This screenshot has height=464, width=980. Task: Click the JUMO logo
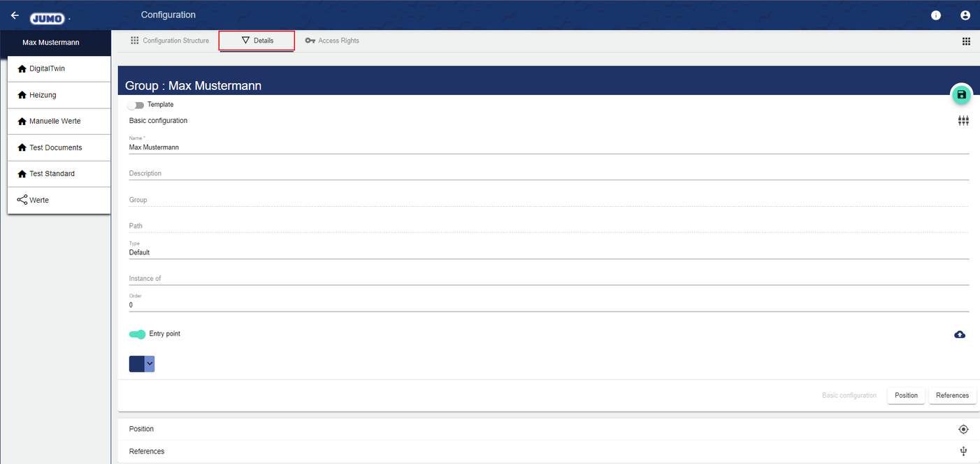(48, 18)
